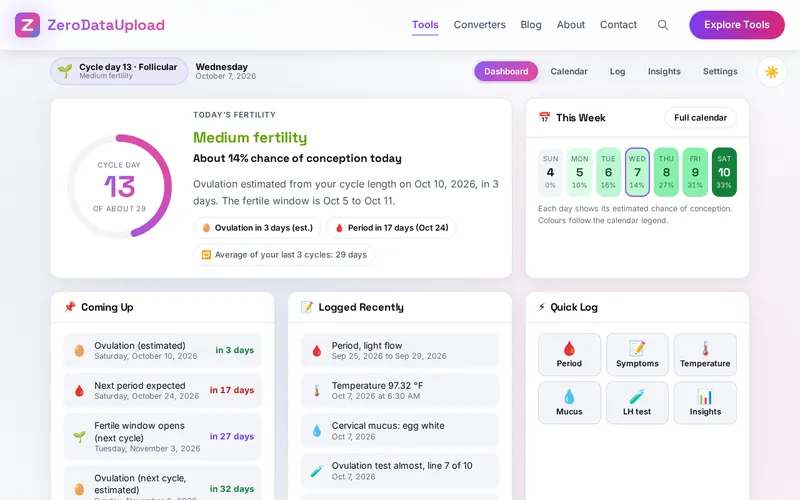Select Sunday 4 in This Week
Screen dimensions: 800x500
pos(550,172)
